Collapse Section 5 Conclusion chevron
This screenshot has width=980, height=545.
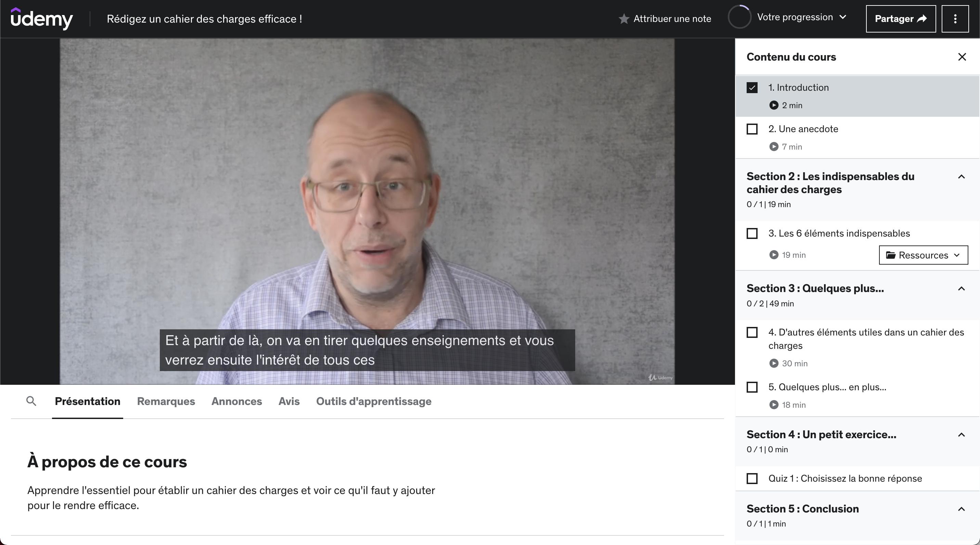pos(961,509)
